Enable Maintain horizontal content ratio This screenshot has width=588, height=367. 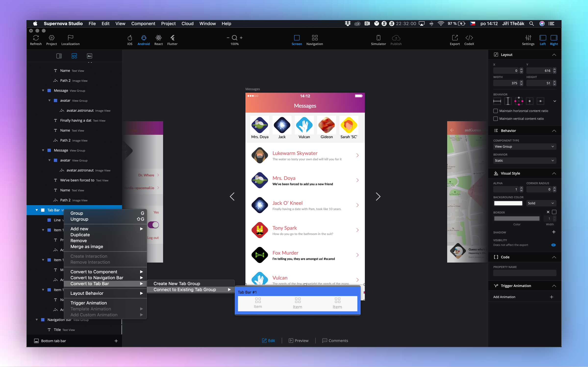tap(495, 111)
